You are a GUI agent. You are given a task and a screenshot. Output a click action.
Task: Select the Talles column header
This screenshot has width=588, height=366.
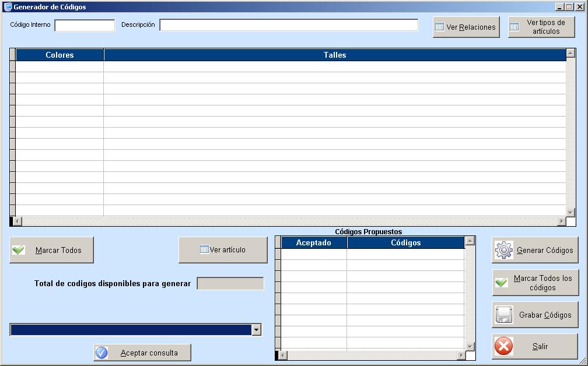point(335,55)
